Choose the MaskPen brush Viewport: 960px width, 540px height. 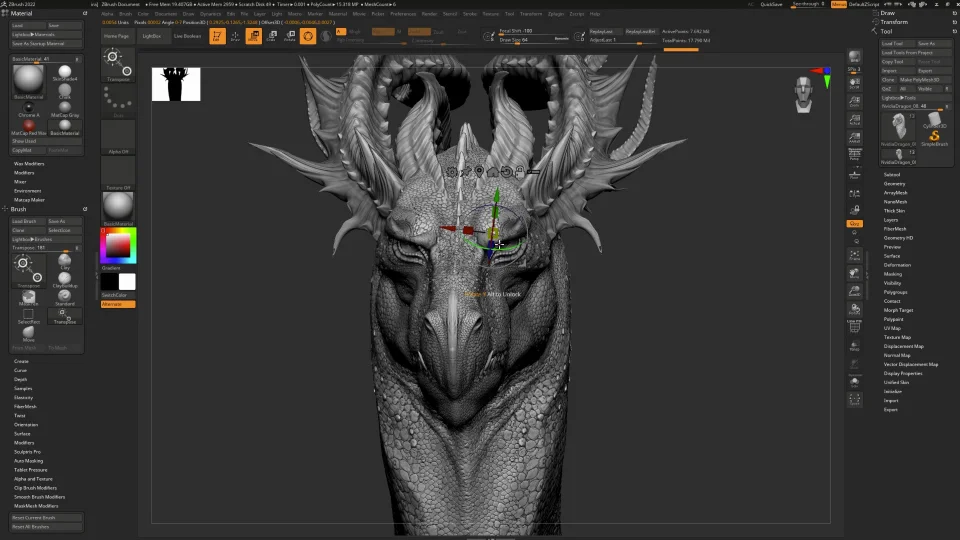28,298
